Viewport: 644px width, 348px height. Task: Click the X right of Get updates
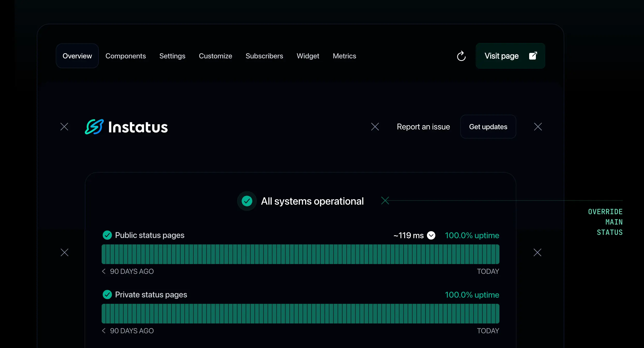(538, 127)
